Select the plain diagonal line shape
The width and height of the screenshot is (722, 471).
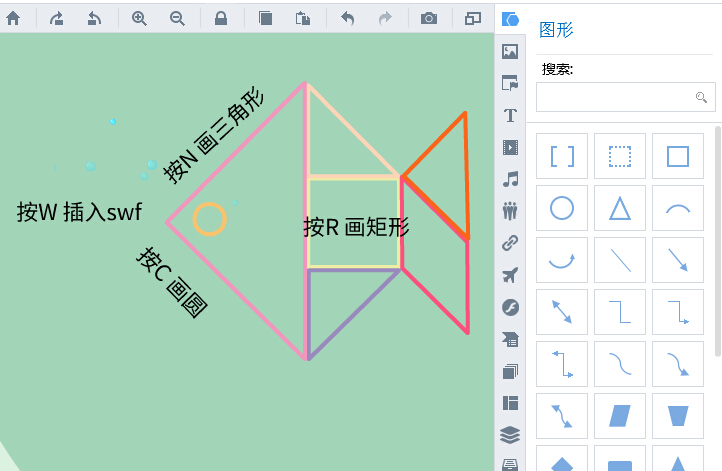pyautogui.click(x=620, y=260)
